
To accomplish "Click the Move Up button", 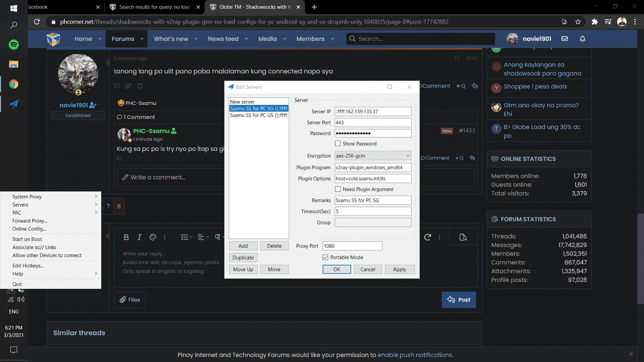I will click(x=243, y=269).
